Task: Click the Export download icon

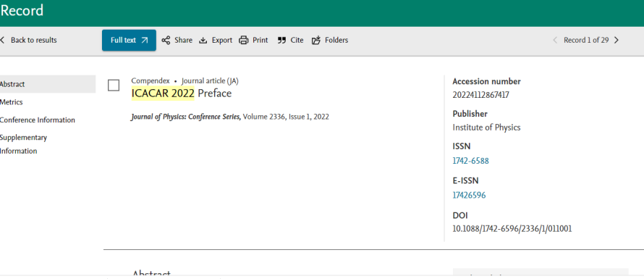Action: [x=203, y=41]
